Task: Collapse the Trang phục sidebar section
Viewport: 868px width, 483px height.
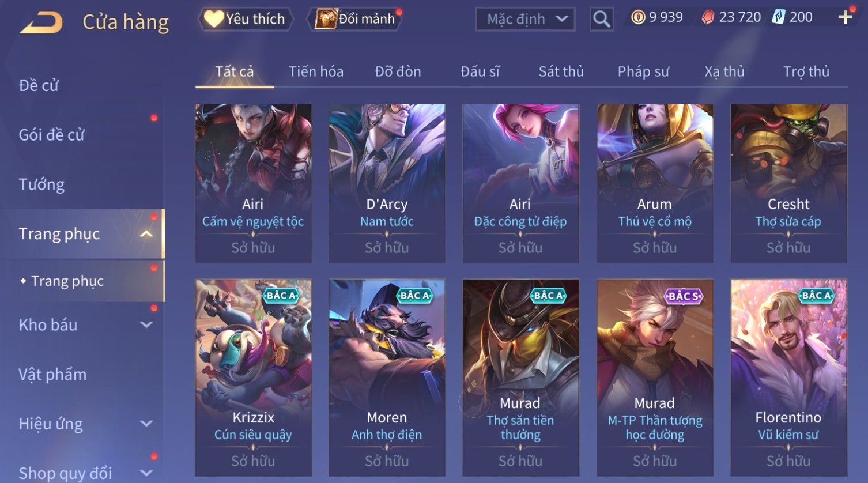Action: [146, 233]
